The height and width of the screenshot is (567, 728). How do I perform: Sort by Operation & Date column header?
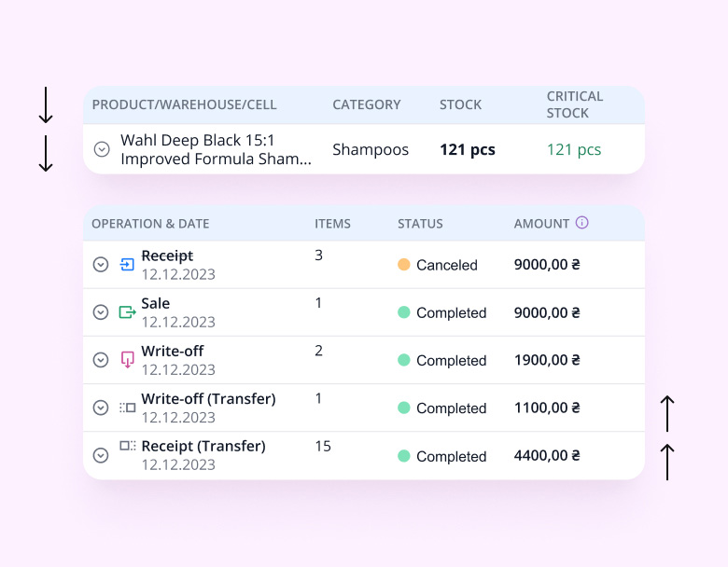150,224
